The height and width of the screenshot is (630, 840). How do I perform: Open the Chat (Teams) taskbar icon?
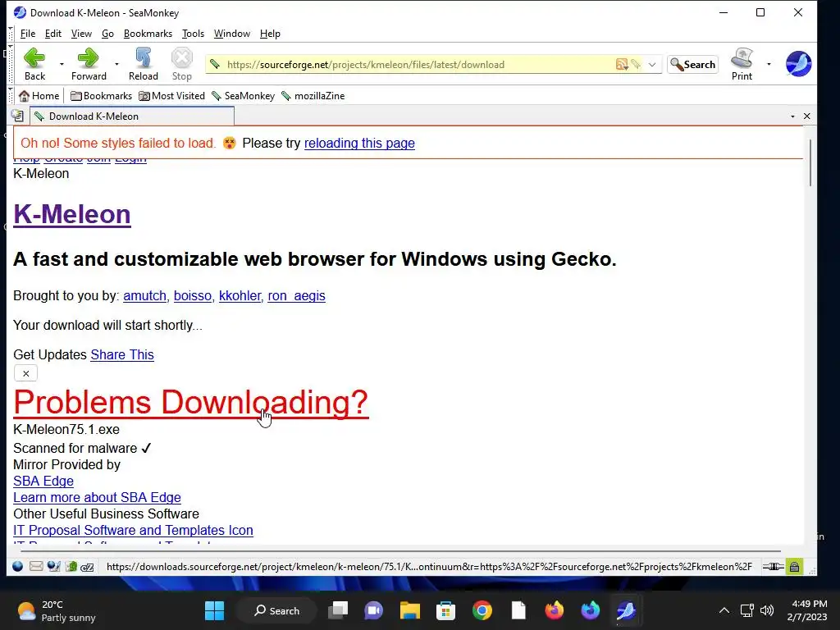[374, 610]
